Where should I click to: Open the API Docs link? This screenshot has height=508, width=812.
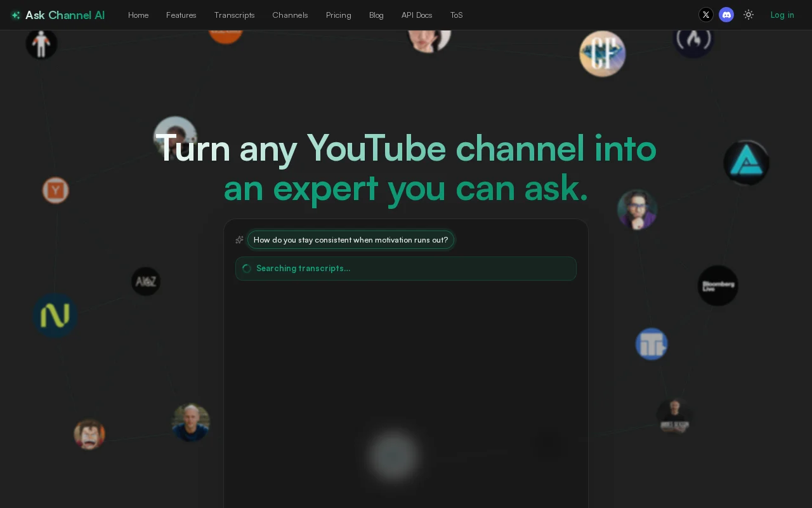coord(417,15)
